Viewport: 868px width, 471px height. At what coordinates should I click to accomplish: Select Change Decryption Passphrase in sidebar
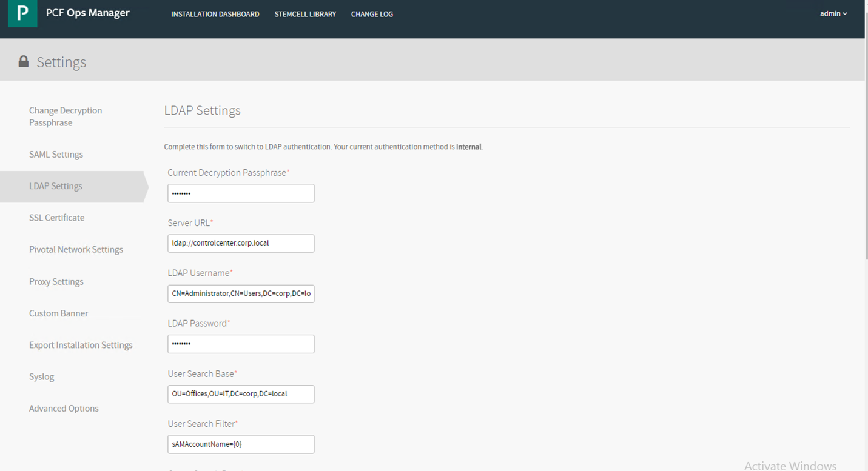66,116
